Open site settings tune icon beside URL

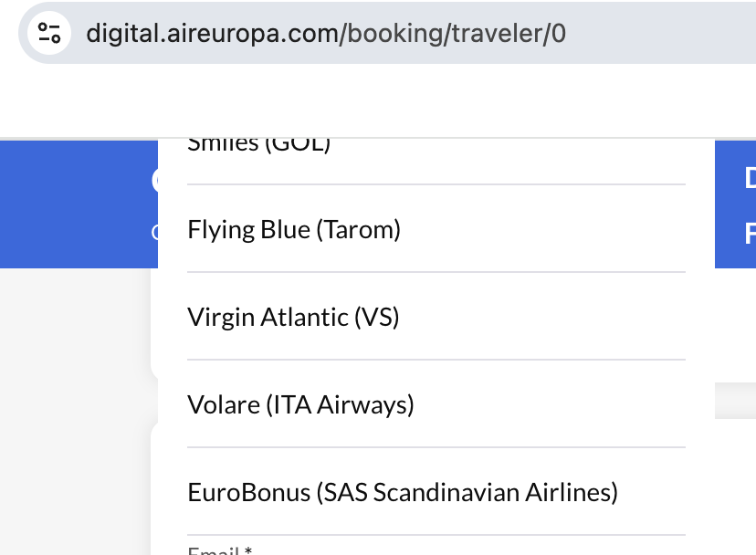[x=48, y=34]
